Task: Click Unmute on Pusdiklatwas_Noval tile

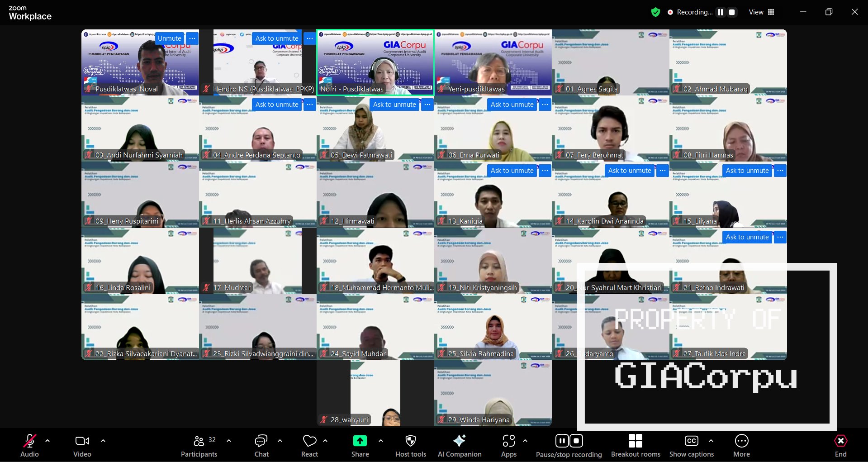Action: (x=169, y=38)
